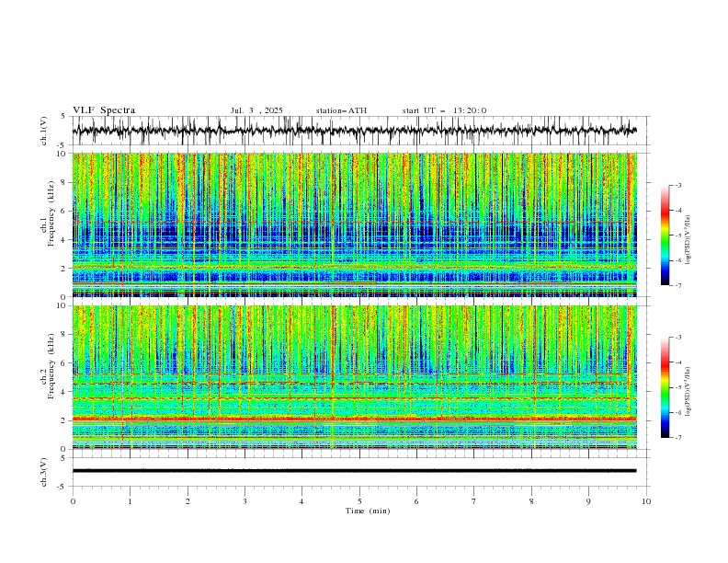Click time axis tick label '0'
728x563 pixels.
[x=73, y=501]
